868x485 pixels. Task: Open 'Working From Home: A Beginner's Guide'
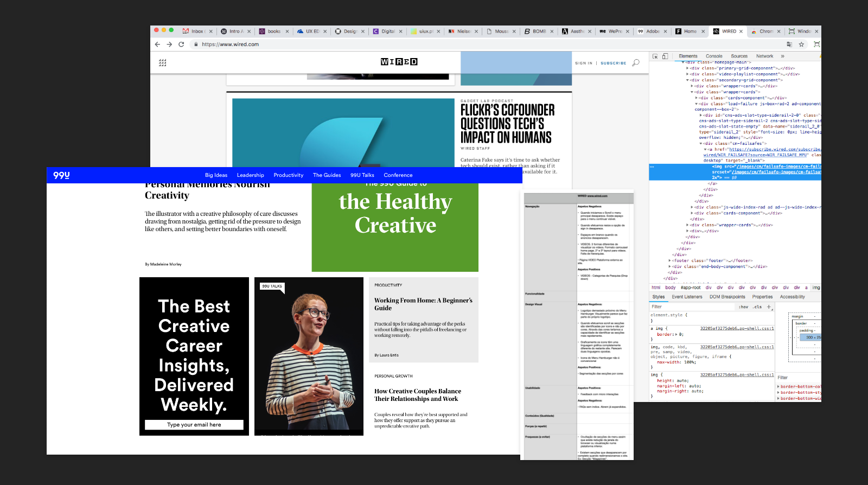point(423,304)
